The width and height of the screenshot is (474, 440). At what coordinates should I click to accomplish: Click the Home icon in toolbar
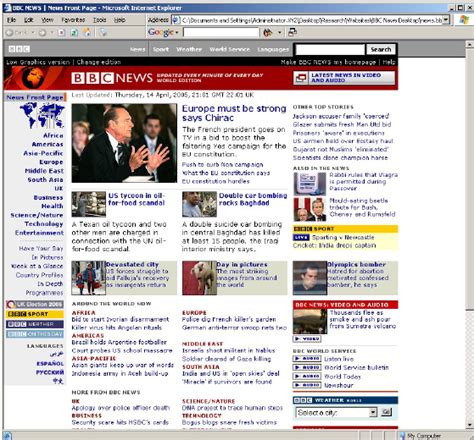87,32
